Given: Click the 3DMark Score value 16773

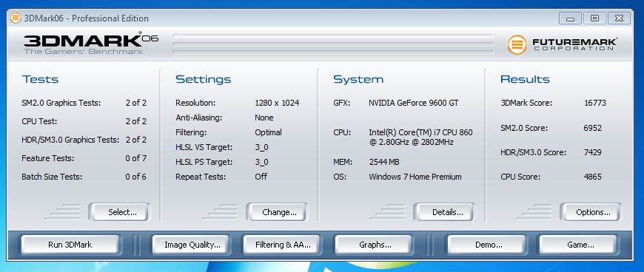Looking at the screenshot, I should coord(594,103).
